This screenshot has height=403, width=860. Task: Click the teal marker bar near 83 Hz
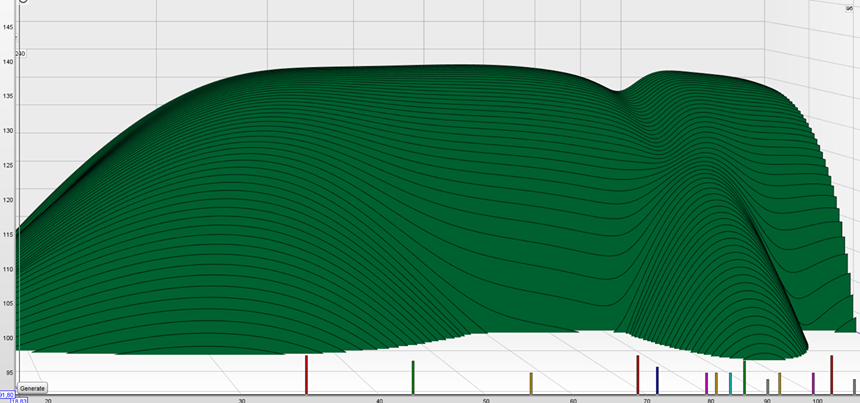[x=731, y=383]
